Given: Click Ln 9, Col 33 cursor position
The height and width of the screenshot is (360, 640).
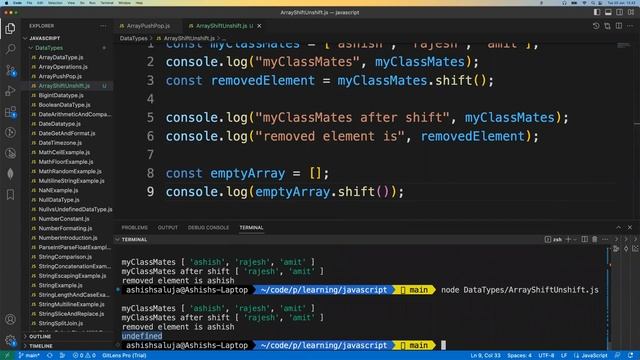Looking at the screenshot, I should tap(485, 356).
